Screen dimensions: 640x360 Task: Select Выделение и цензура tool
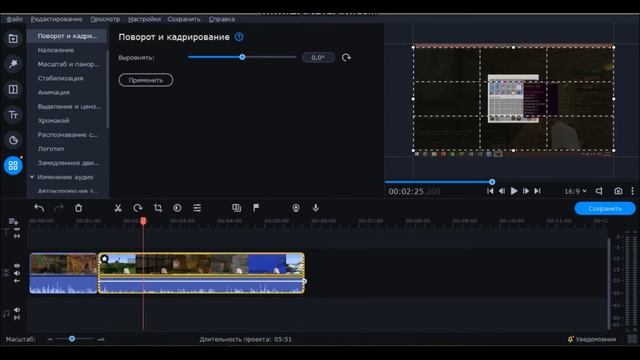69,107
